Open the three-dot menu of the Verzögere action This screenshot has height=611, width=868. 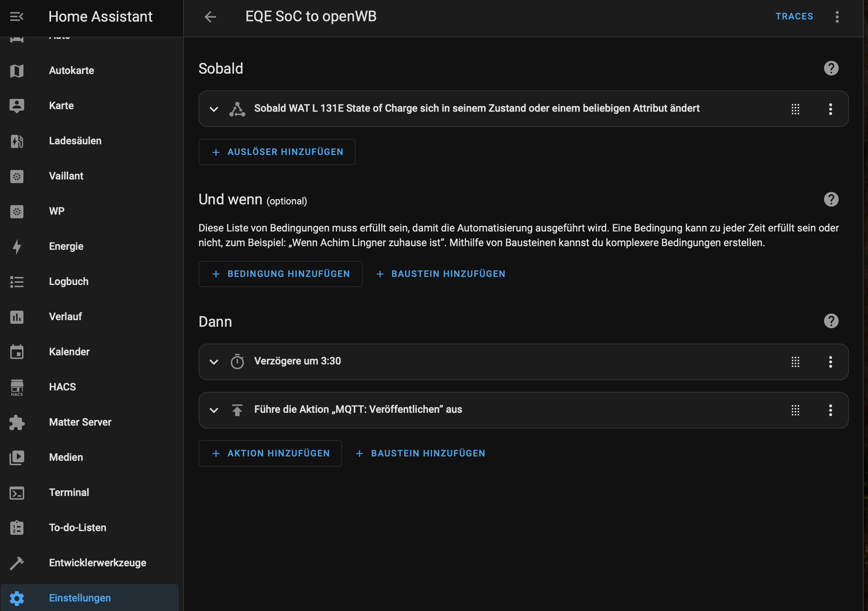pos(830,362)
